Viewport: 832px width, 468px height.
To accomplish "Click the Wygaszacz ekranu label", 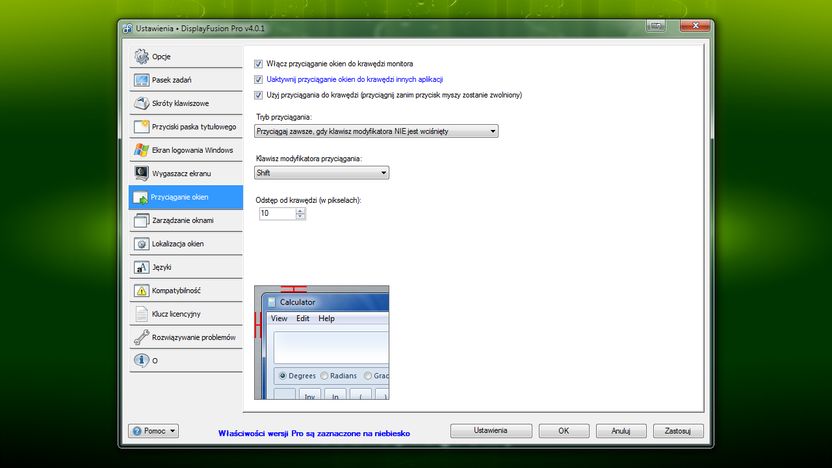I will [x=181, y=174].
